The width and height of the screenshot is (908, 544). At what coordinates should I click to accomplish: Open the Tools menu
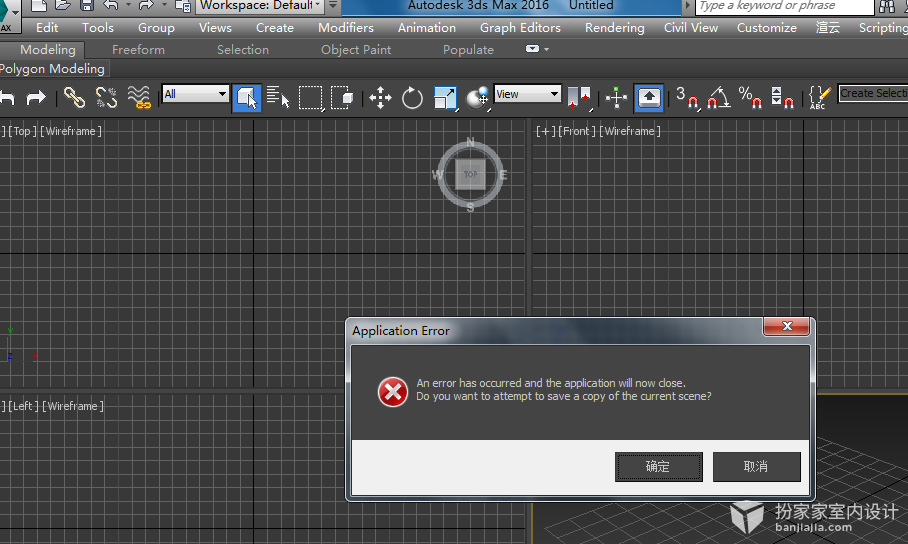(x=98, y=28)
